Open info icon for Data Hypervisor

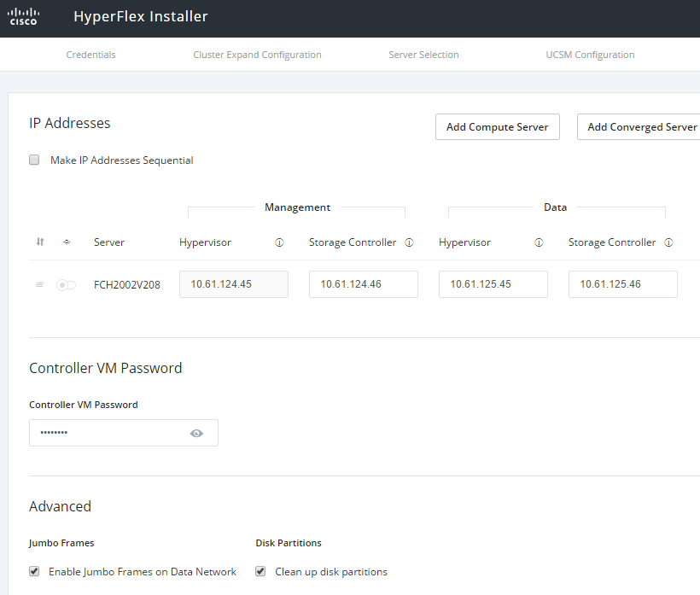pos(539,242)
